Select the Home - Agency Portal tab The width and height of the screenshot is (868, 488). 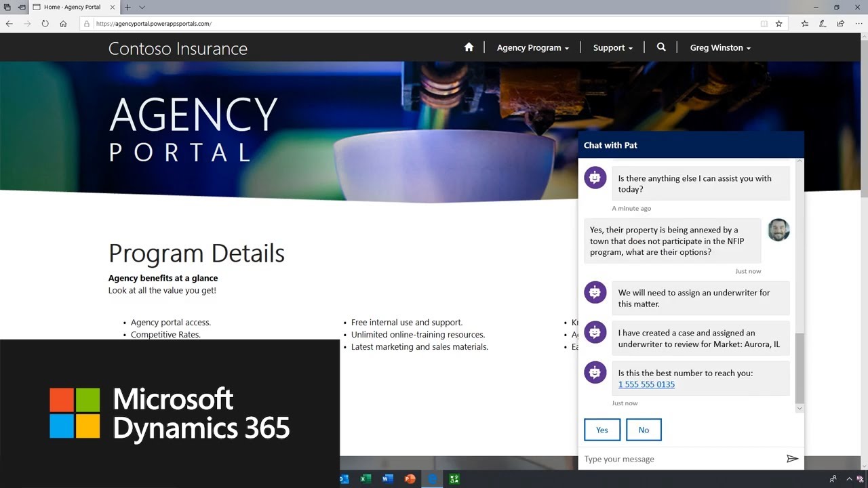click(73, 7)
